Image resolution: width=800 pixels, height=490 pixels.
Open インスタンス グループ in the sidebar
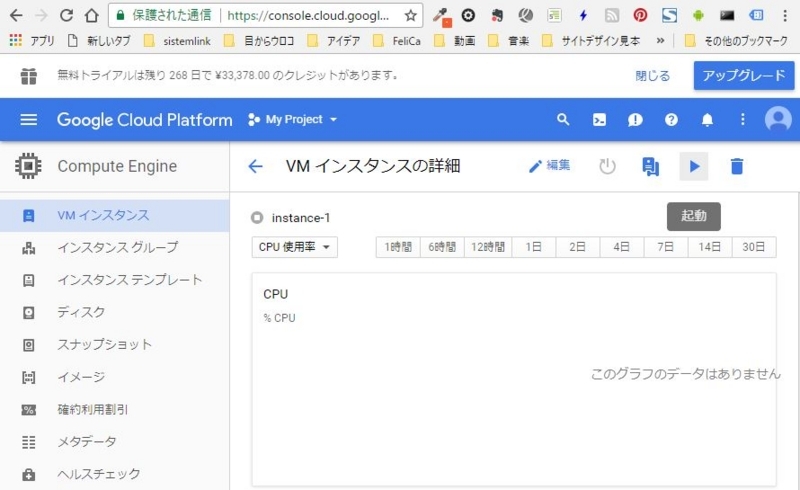click(x=114, y=248)
